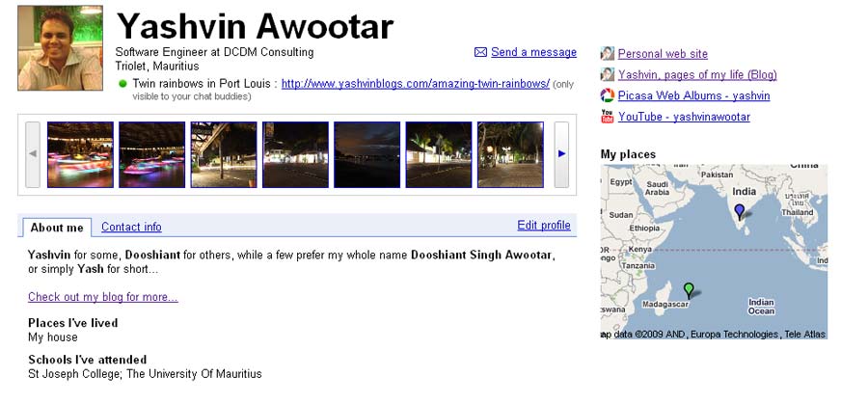Open the first carousel photo thumbnail
Image resolution: width=868 pixels, height=404 pixels.
coord(80,154)
